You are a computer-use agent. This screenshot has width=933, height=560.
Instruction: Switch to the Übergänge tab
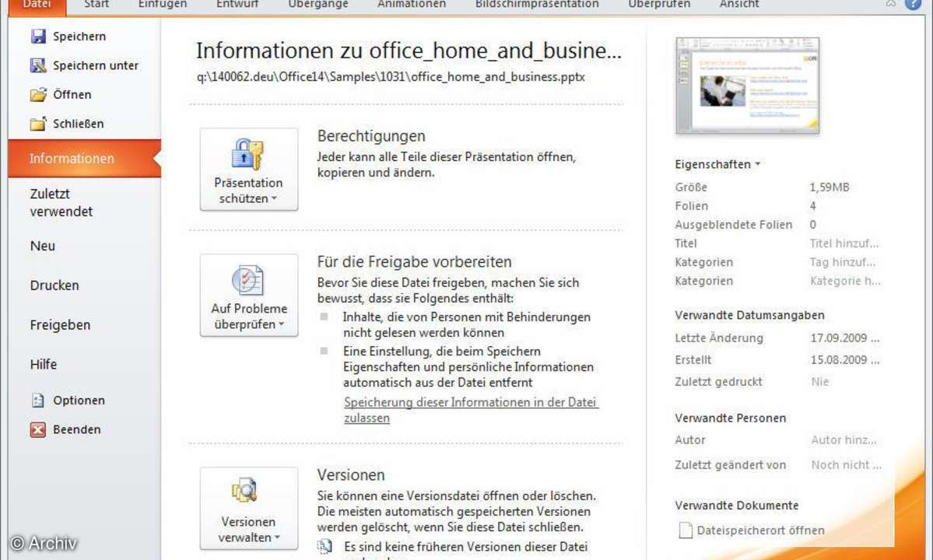coord(318,5)
